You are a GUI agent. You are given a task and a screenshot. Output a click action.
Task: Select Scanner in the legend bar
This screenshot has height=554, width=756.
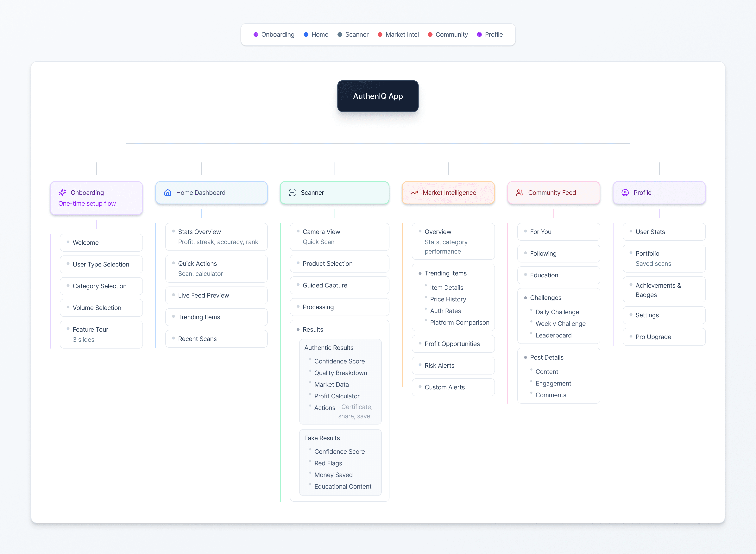point(356,35)
